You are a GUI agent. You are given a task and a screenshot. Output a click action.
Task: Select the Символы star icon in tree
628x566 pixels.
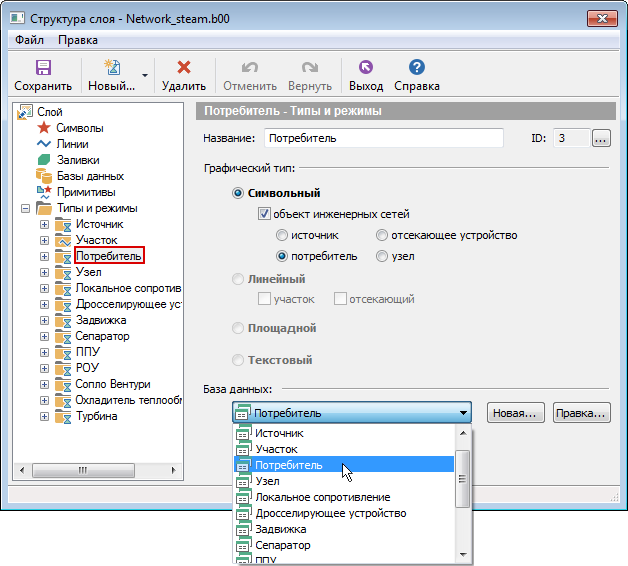click(44, 128)
